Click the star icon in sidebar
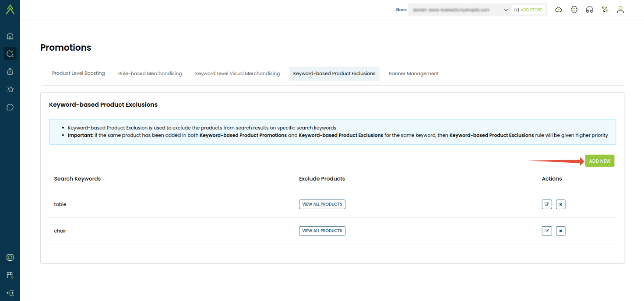This screenshot has height=301, width=644. (10, 89)
